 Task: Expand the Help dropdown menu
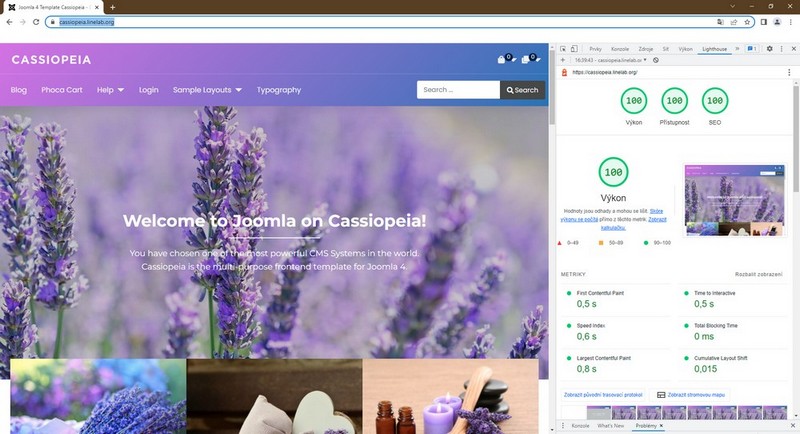[110, 90]
